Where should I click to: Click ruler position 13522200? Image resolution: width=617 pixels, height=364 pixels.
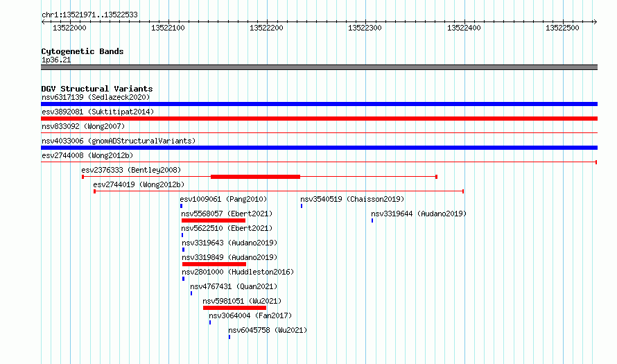coord(266,28)
